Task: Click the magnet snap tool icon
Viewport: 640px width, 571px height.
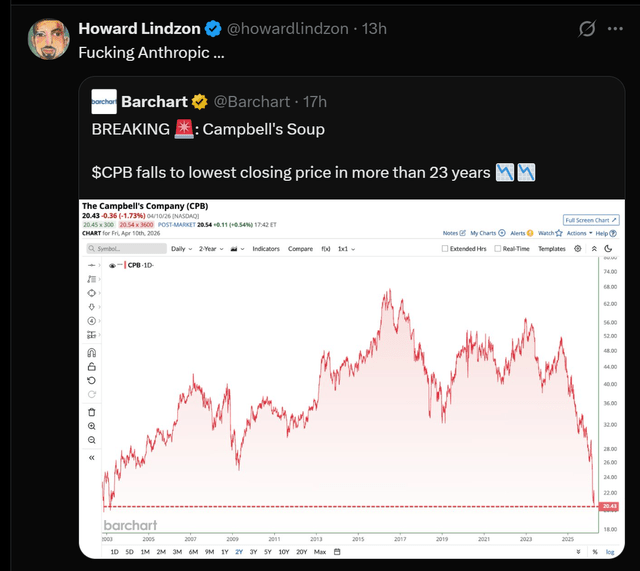Action: 92,352
